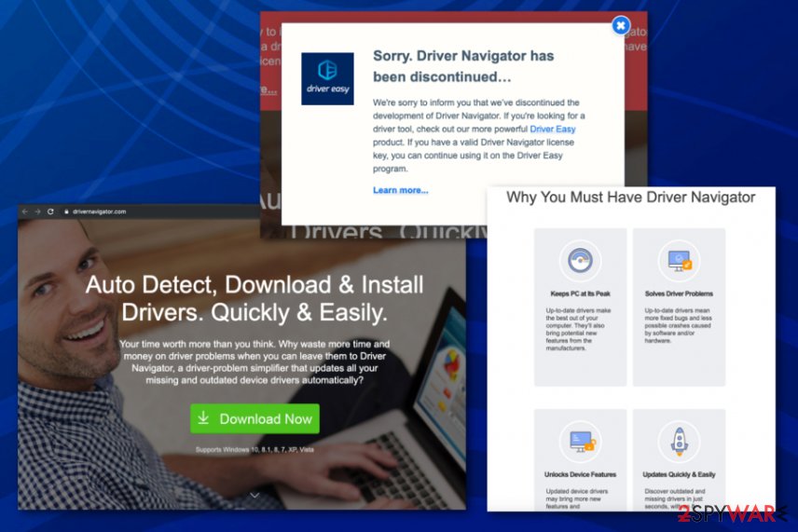Click the Unlocks Device Features icon
The height and width of the screenshot is (532, 798).
[580, 441]
